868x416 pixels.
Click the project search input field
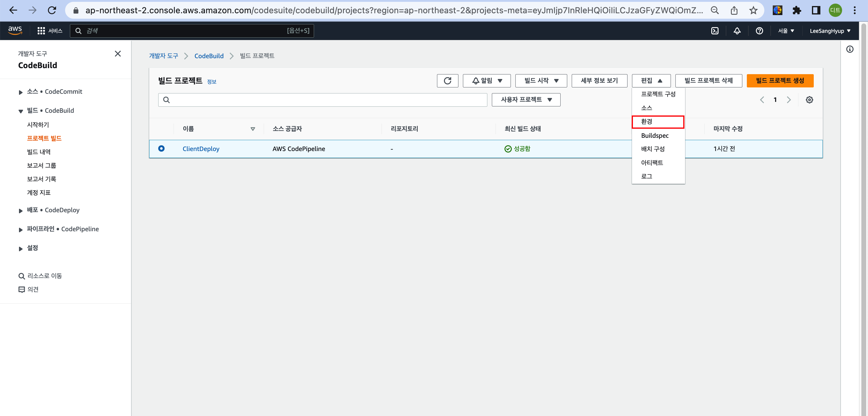click(322, 100)
